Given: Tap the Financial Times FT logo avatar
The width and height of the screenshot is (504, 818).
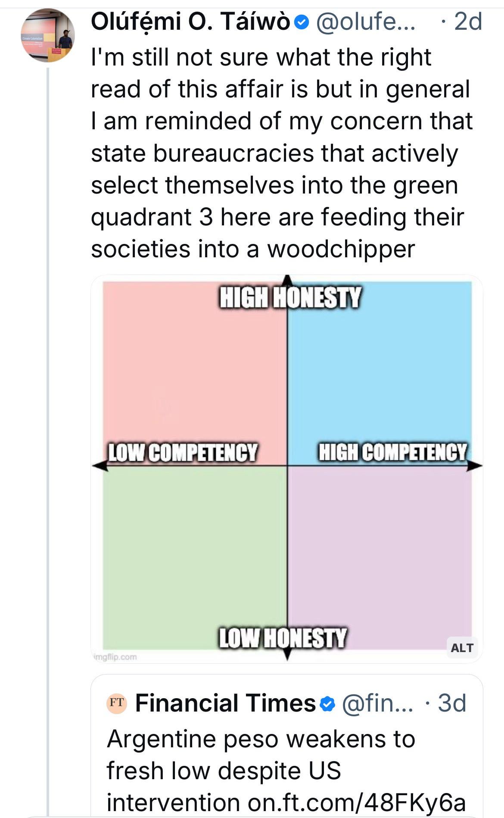Looking at the screenshot, I should click(x=116, y=703).
